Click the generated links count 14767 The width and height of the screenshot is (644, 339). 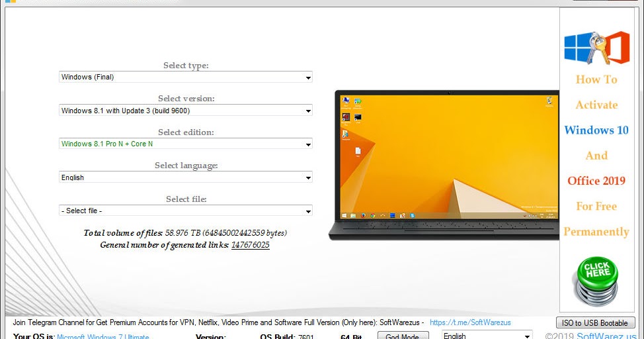[x=250, y=245]
